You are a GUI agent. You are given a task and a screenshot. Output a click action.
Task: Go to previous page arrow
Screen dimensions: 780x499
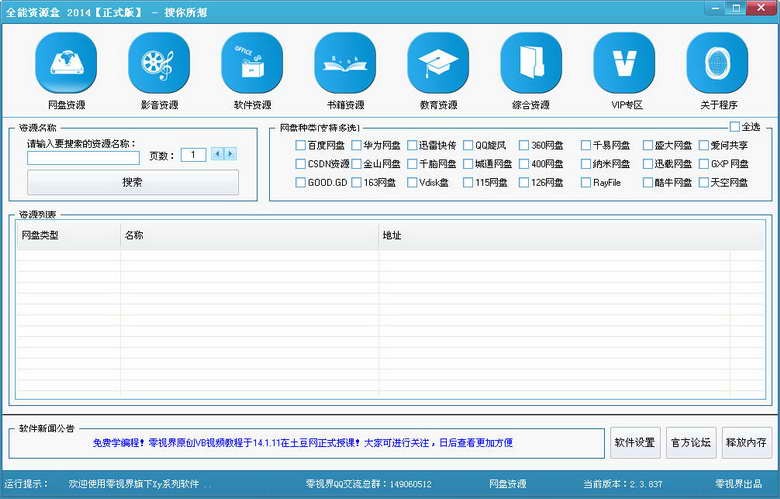[217, 154]
